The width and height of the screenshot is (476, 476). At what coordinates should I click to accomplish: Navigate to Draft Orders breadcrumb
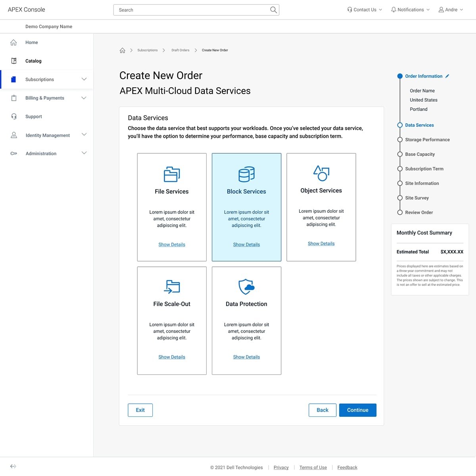click(x=180, y=50)
